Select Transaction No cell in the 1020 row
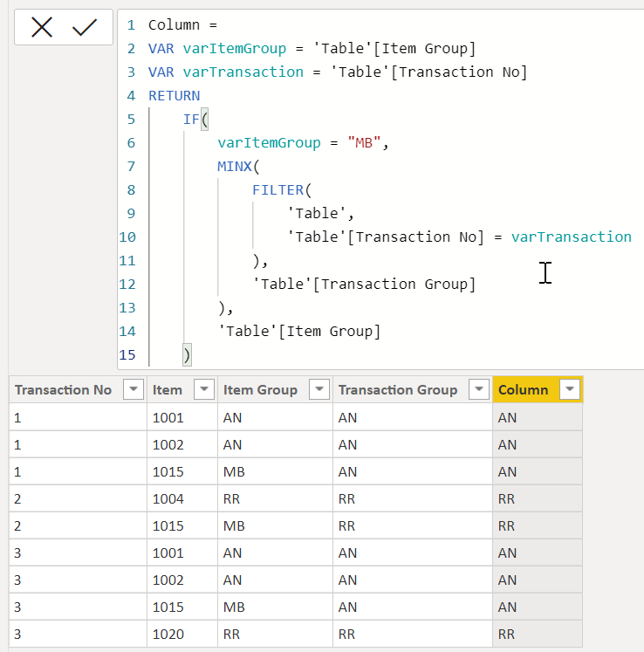 (x=78, y=634)
